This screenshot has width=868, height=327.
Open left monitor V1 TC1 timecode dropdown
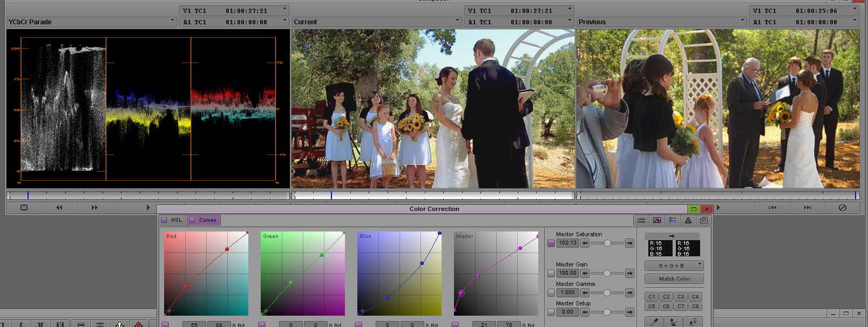point(234,10)
